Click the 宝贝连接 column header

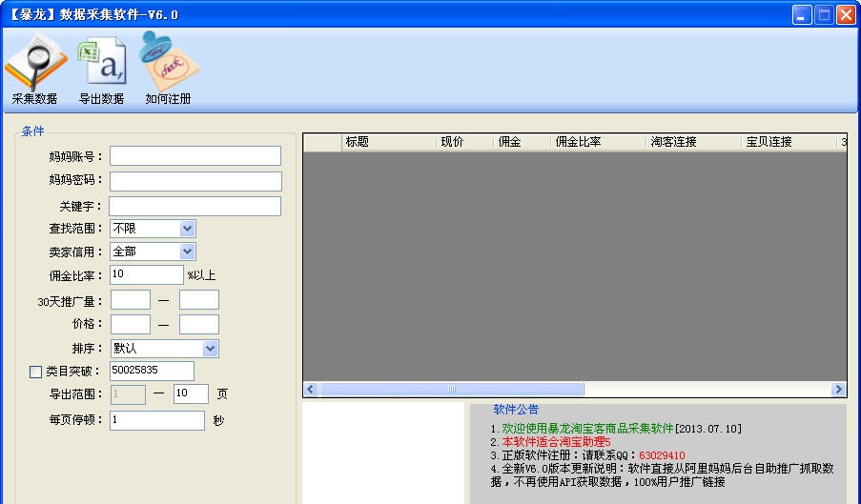pyautogui.click(x=789, y=142)
